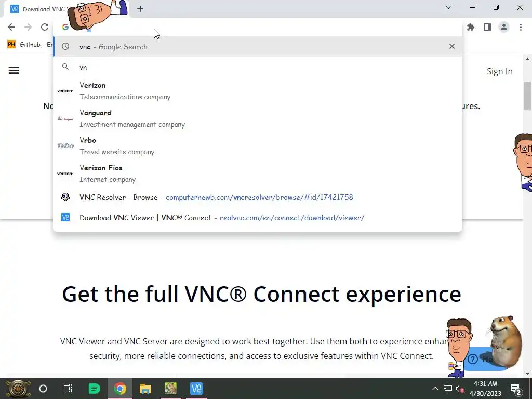Click the Sign In link
The height and width of the screenshot is (399, 532).
pyautogui.click(x=499, y=71)
